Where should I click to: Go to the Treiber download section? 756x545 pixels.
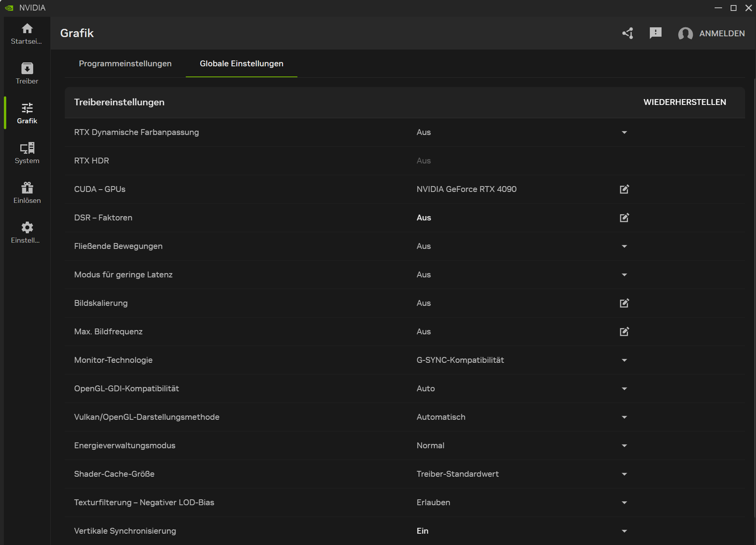pos(27,73)
